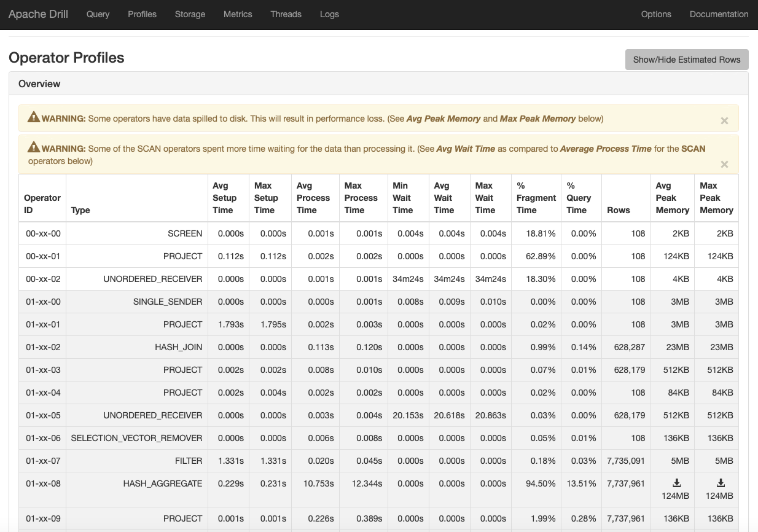The height and width of the screenshot is (532, 758).
Task: Open the Options page
Action: click(x=656, y=14)
